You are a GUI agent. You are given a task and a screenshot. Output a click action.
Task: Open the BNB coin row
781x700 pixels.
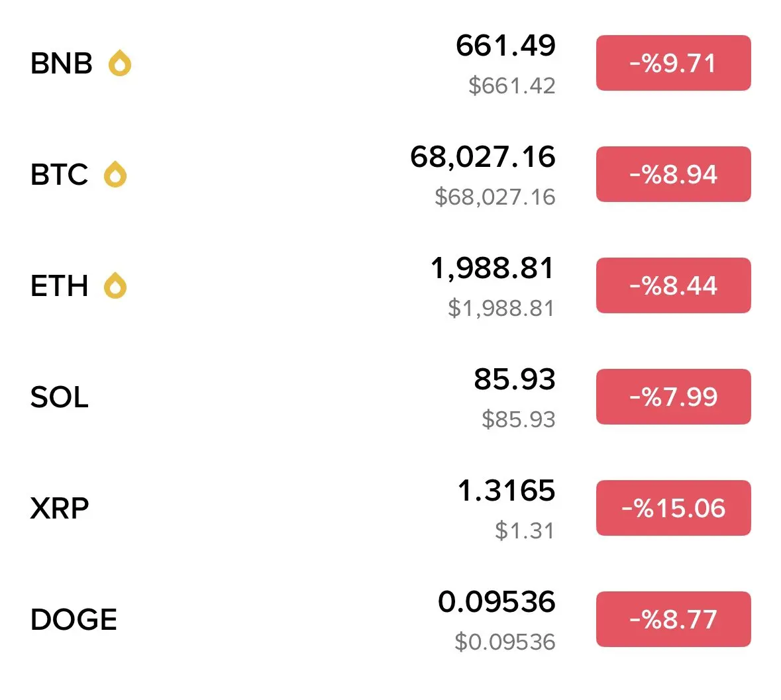(391, 63)
